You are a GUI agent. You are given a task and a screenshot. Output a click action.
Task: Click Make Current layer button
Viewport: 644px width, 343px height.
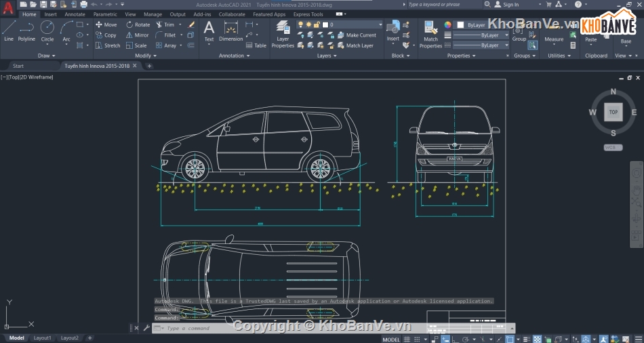pos(357,35)
